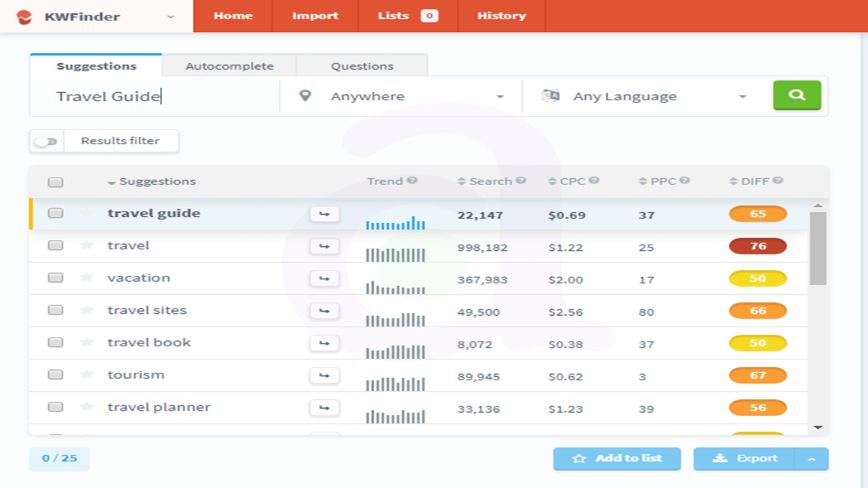The height and width of the screenshot is (488, 868).
Task: Click the Export button
Action: pyautogui.click(x=745, y=459)
